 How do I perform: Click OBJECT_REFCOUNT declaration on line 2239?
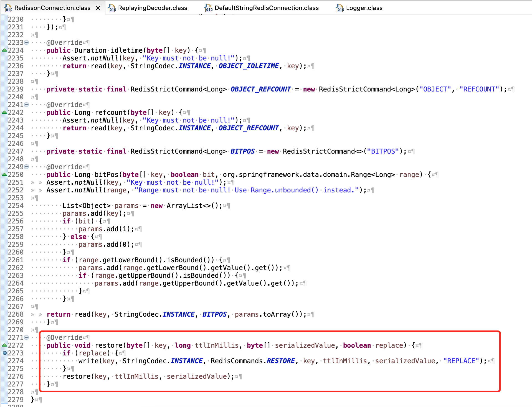[261, 89]
